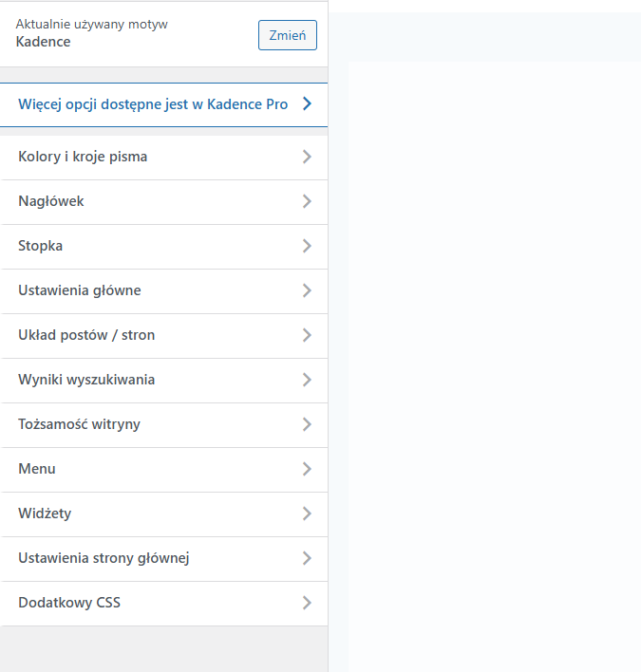
Task: Expand the chevron next to Nagłówek
Action: pos(307,201)
